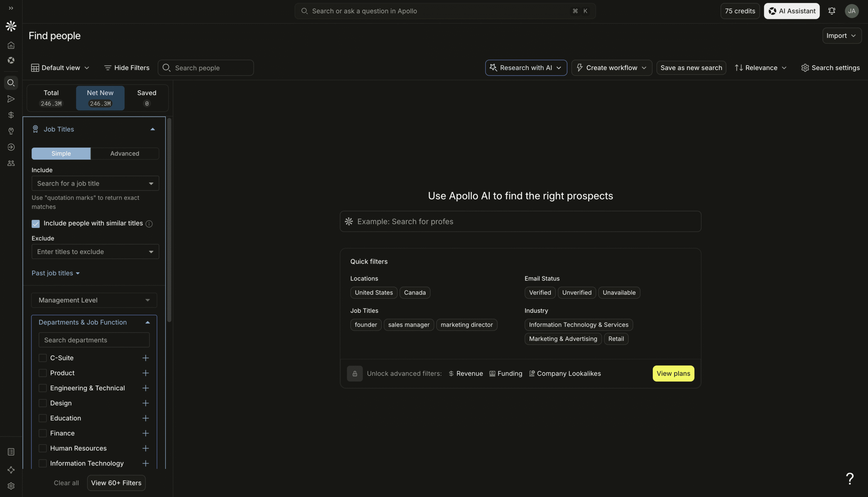Click Hide Filters

click(127, 67)
